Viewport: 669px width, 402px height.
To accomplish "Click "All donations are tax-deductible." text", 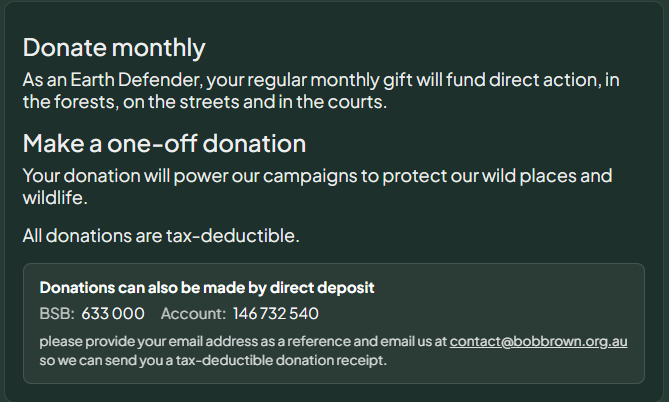I will tap(161, 236).
